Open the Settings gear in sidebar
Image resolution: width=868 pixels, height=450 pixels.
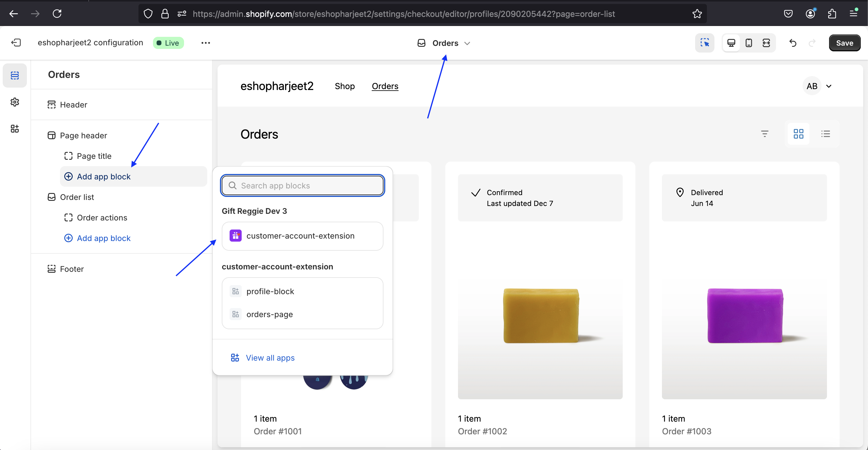pos(15,102)
